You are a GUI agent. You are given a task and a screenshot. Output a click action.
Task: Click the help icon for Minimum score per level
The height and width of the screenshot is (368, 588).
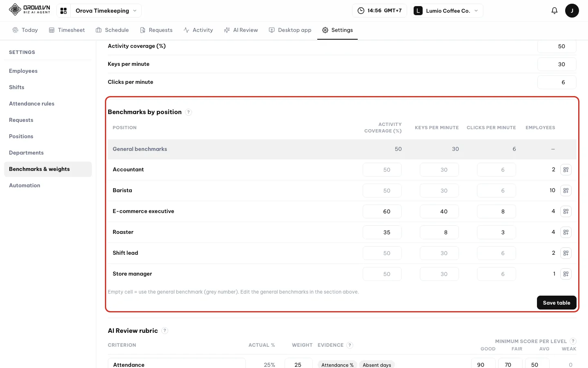(573, 341)
